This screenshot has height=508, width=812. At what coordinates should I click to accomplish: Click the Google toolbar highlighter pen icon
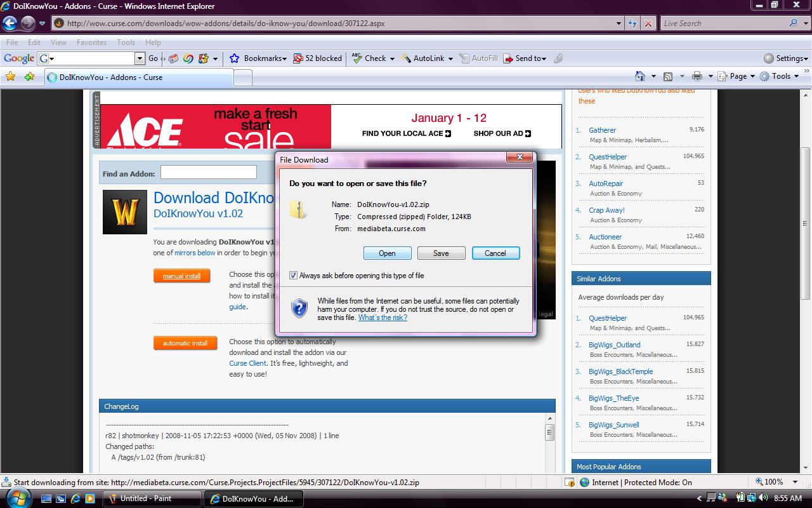tap(558, 58)
